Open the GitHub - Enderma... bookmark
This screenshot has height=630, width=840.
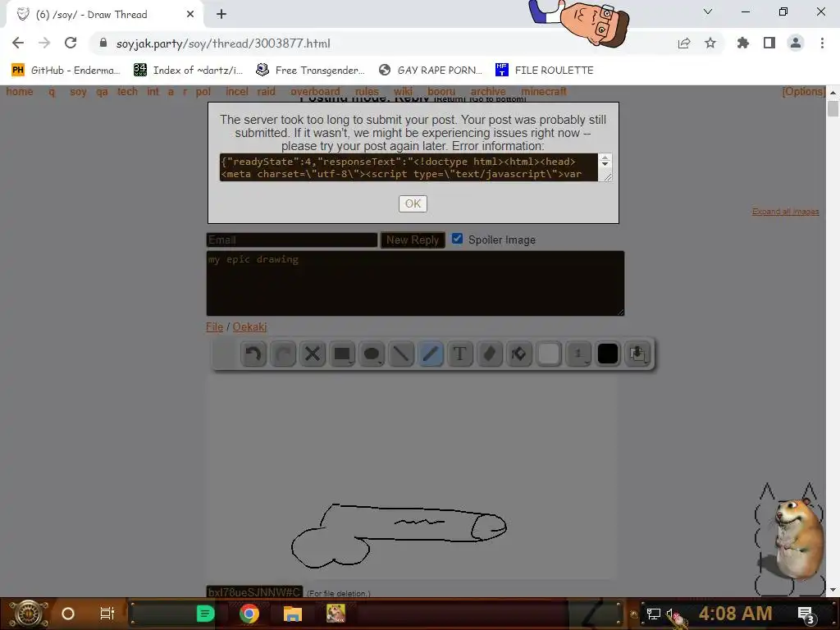[66, 71]
